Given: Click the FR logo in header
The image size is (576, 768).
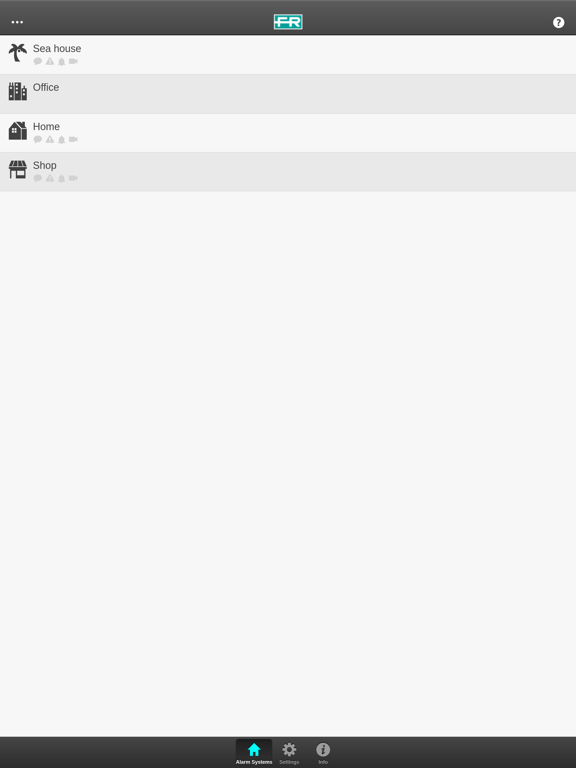Looking at the screenshot, I should coord(288,22).
